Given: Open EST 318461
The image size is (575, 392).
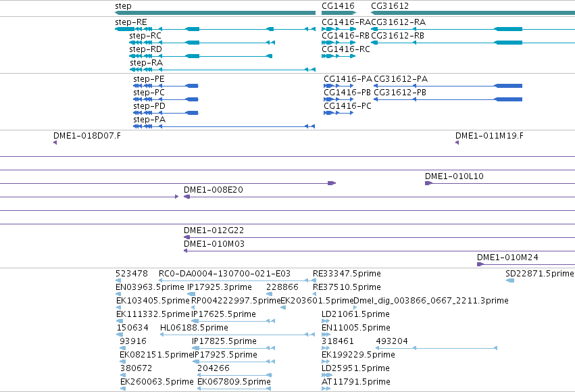Looking at the screenshot, I should (337, 342).
